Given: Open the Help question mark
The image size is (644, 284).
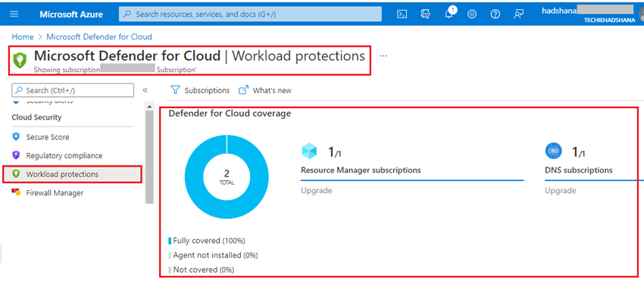Looking at the screenshot, I should click(x=496, y=14).
